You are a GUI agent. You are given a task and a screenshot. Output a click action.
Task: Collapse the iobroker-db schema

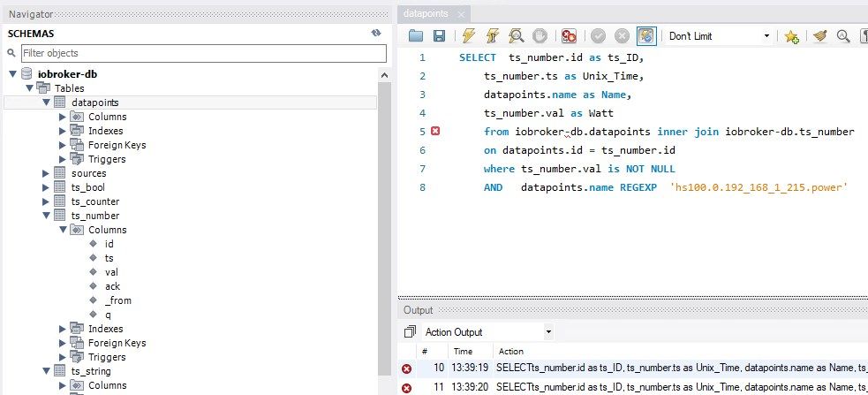point(12,73)
